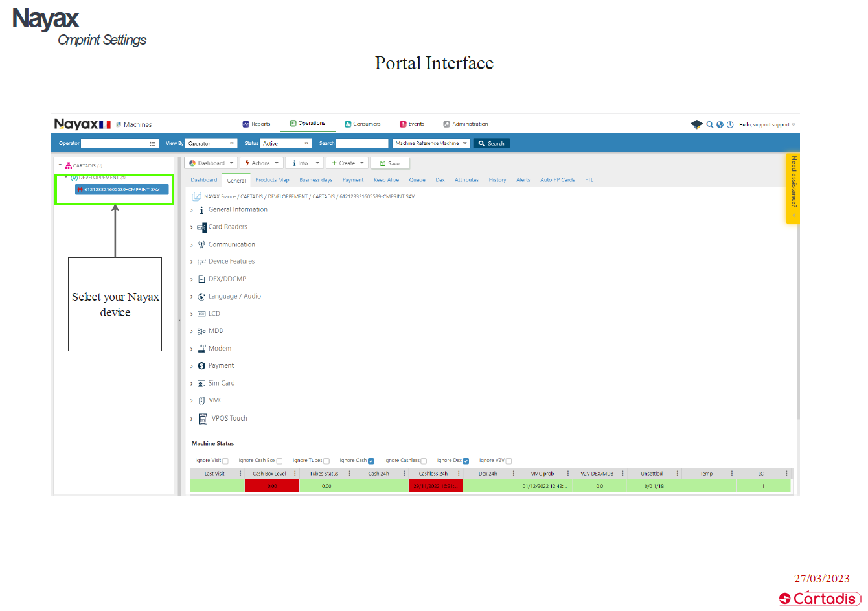Switch to the Products Map tab
This screenshot has width=868, height=611.
click(x=272, y=180)
